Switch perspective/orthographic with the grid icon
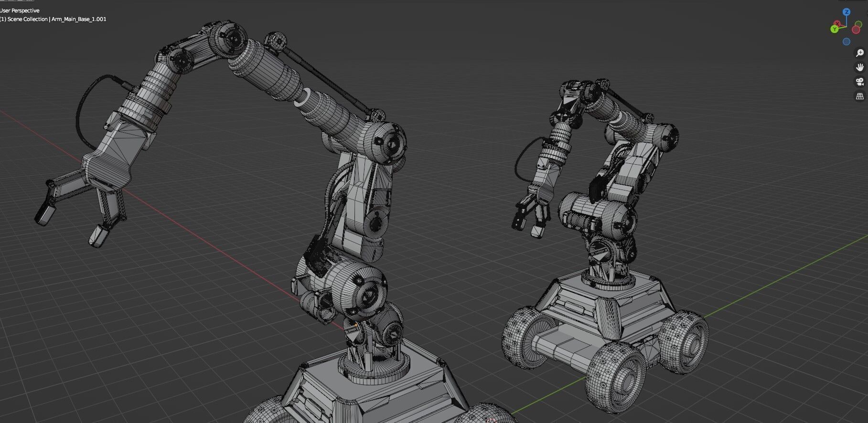Viewport: 868px width, 423px height. coord(859,96)
